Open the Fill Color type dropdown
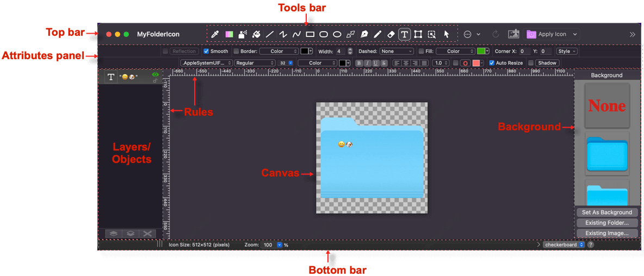This screenshot has height=276, width=644. point(455,51)
